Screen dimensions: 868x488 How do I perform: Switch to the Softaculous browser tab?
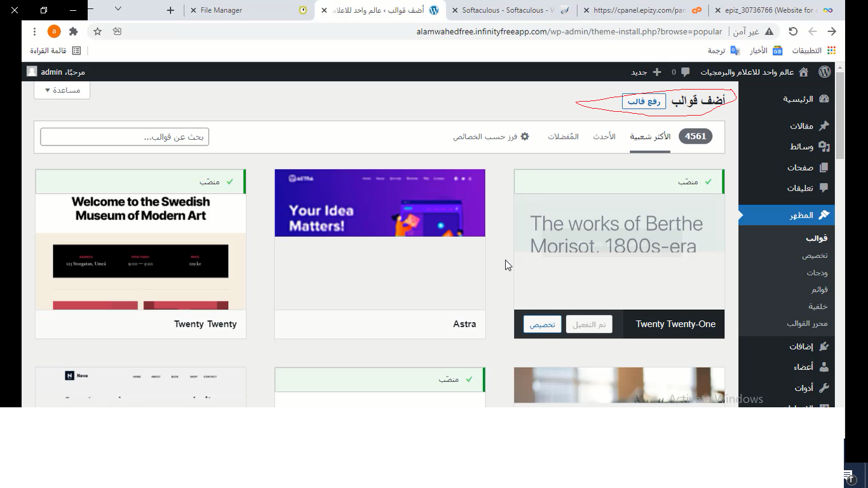coord(510,10)
